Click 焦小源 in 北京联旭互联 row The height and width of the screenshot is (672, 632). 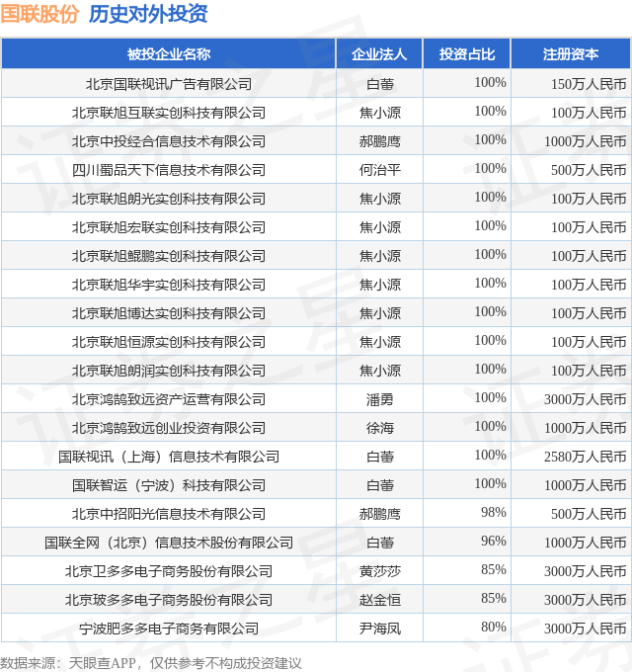coord(380,113)
